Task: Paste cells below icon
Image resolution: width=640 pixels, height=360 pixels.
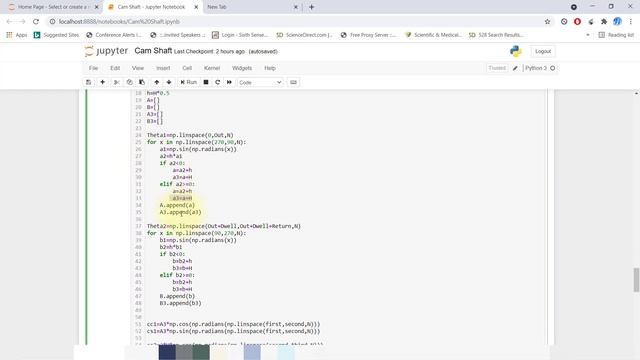Action: point(142,82)
